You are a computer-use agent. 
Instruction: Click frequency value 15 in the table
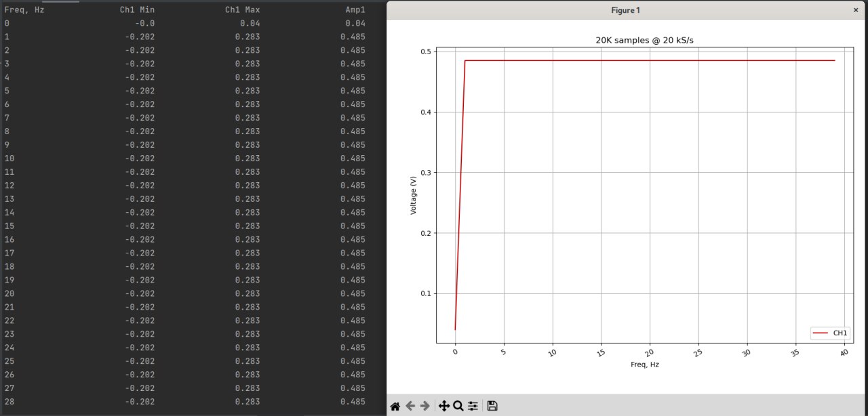tap(9, 226)
